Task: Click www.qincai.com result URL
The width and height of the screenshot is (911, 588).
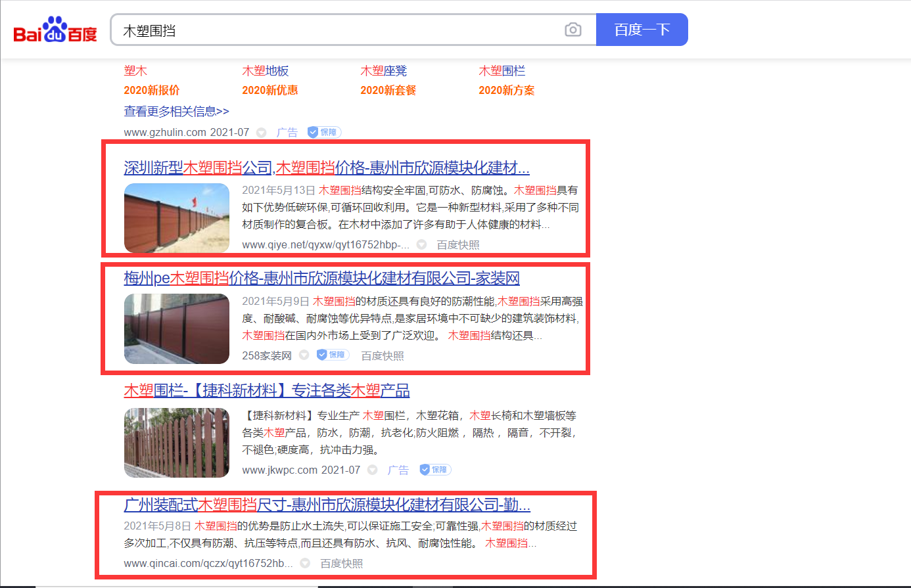Action: click(x=208, y=564)
